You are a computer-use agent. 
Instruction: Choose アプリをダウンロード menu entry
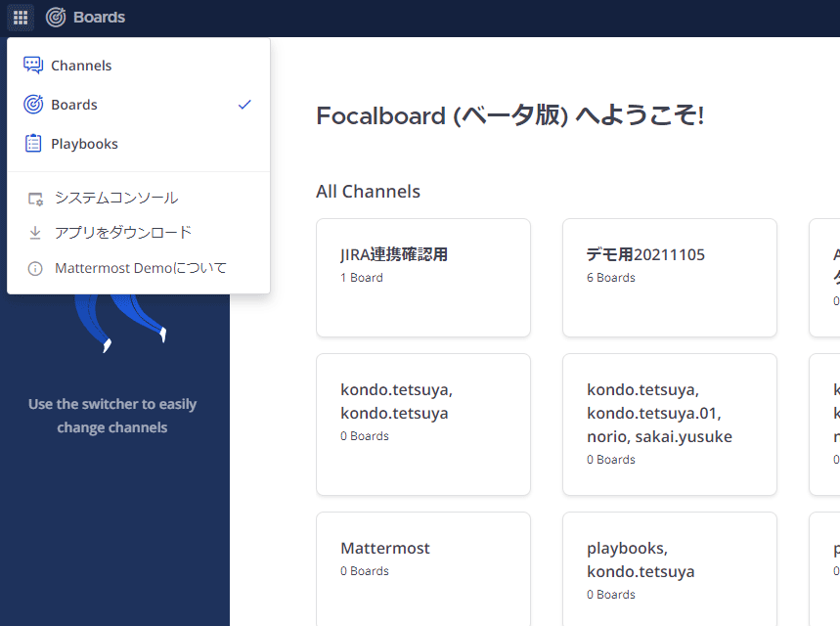(x=138, y=233)
